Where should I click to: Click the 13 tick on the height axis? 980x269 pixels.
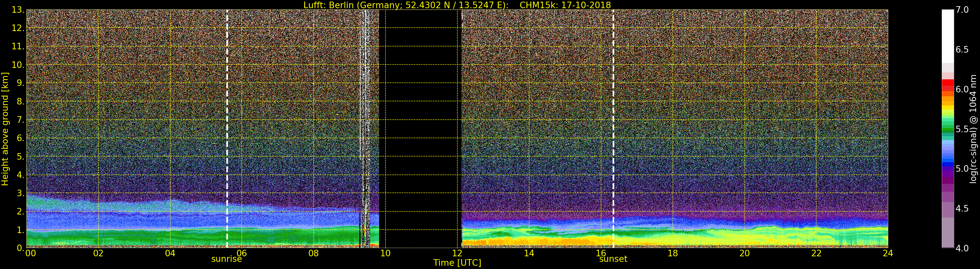(18, 10)
